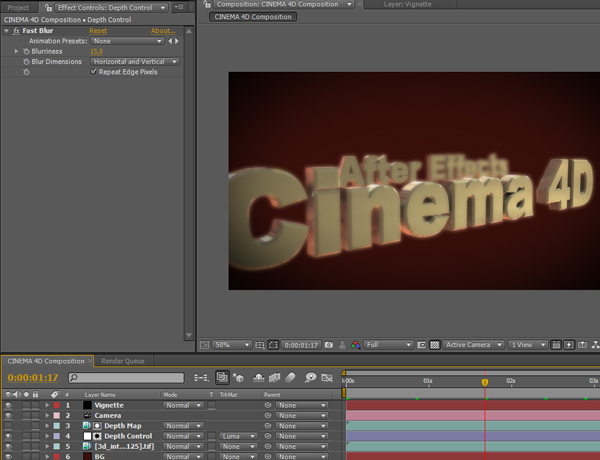This screenshot has height=460, width=600.
Task: Open Animation Presets dropdown
Action: [127, 41]
